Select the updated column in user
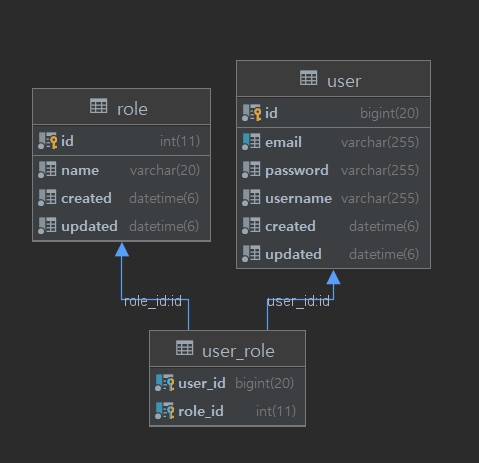 pos(293,255)
